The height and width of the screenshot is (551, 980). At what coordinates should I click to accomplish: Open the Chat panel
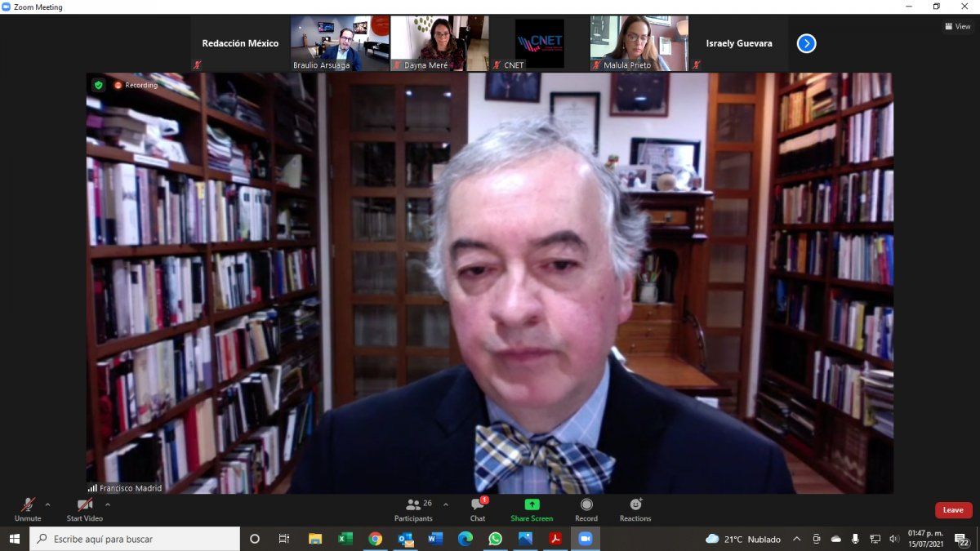point(478,509)
